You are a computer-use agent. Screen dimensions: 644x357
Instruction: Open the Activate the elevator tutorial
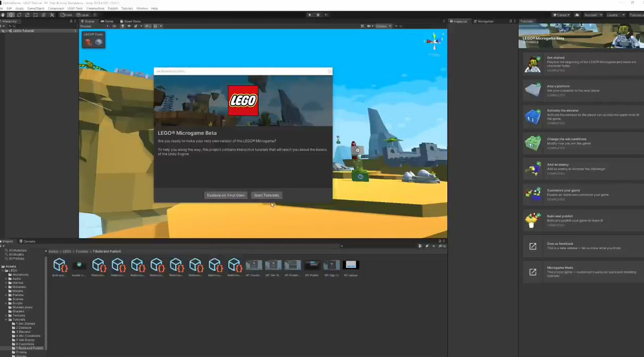(x=583, y=117)
